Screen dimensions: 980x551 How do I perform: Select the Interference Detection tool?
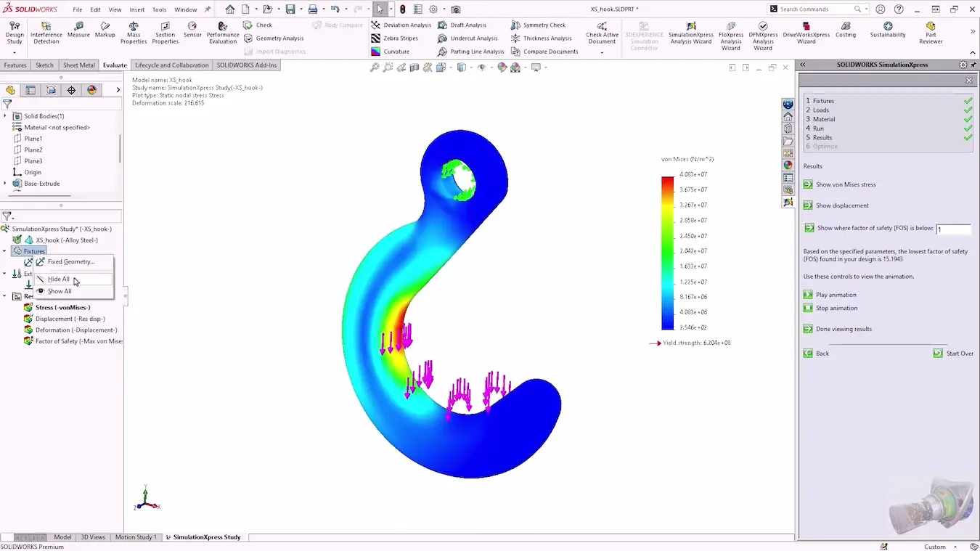(46, 26)
